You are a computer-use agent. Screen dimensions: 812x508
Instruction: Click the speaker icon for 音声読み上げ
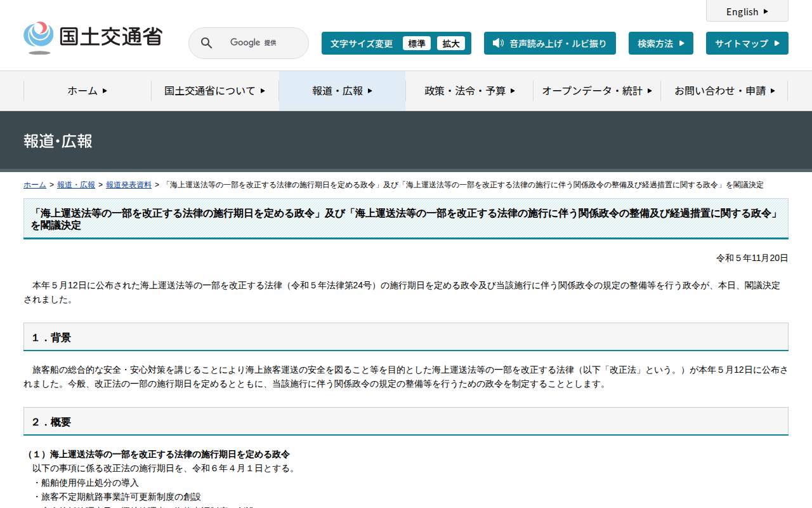498,43
